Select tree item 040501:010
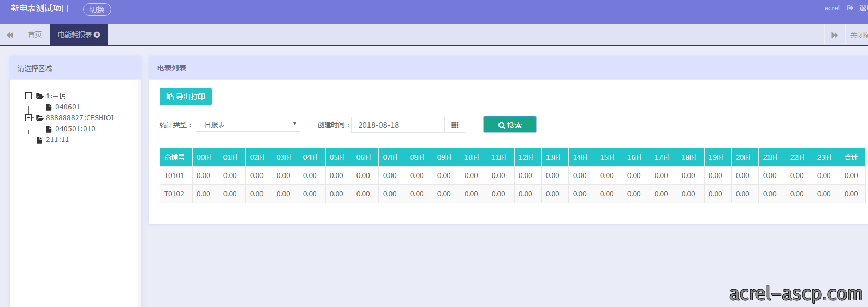 [75, 129]
